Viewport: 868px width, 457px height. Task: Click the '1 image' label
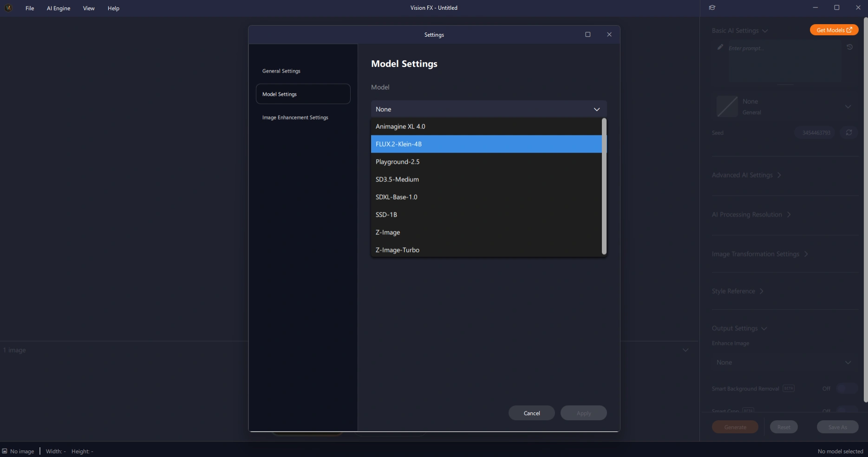pyautogui.click(x=14, y=350)
